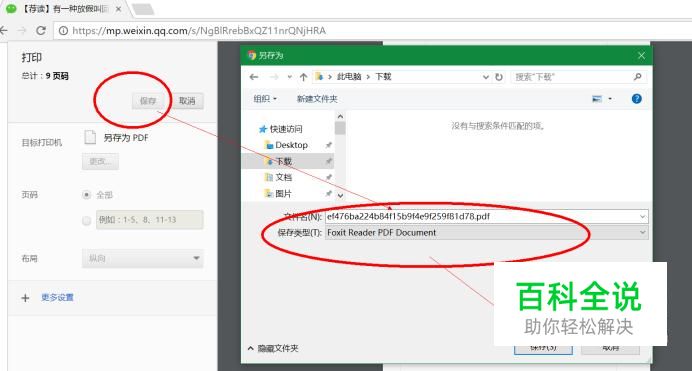The image size is (692, 371).
Task: Close the WeChat article browser tab
Action: 118,9
